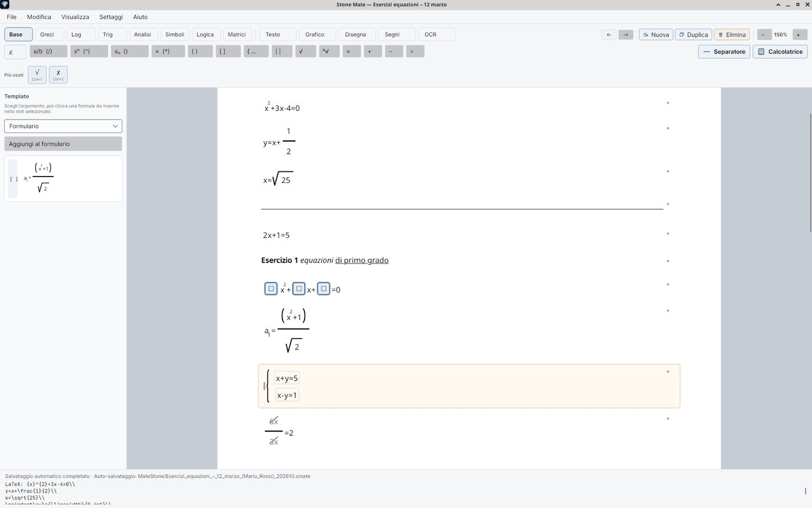Select the second empty placeholder before x
812x508 pixels.
(x=299, y=289)
